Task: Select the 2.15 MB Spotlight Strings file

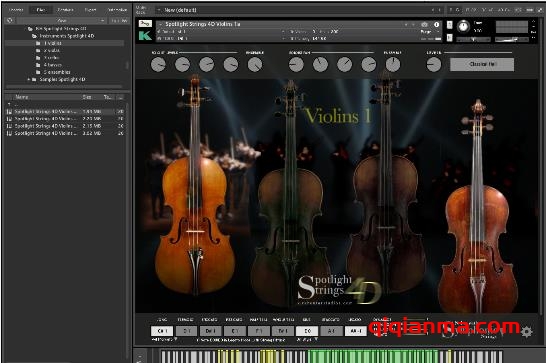Action: pos(64,126)
